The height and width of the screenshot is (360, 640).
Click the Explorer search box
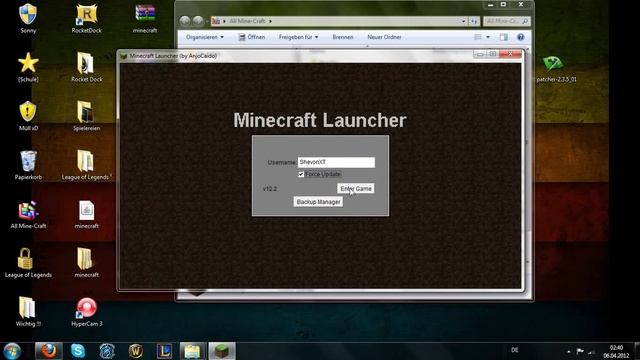coord(506,21)
